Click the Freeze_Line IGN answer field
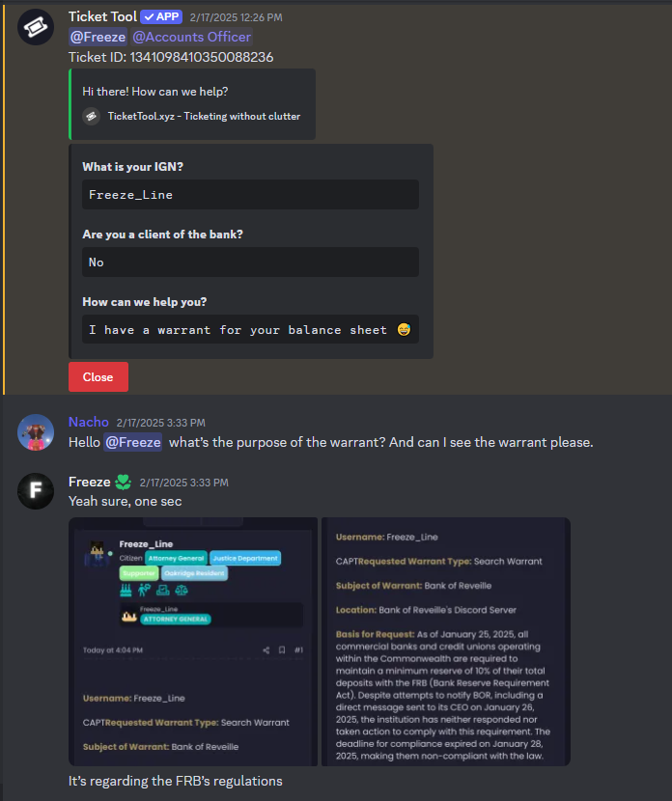Screen dimensions: 672x801 250,195
